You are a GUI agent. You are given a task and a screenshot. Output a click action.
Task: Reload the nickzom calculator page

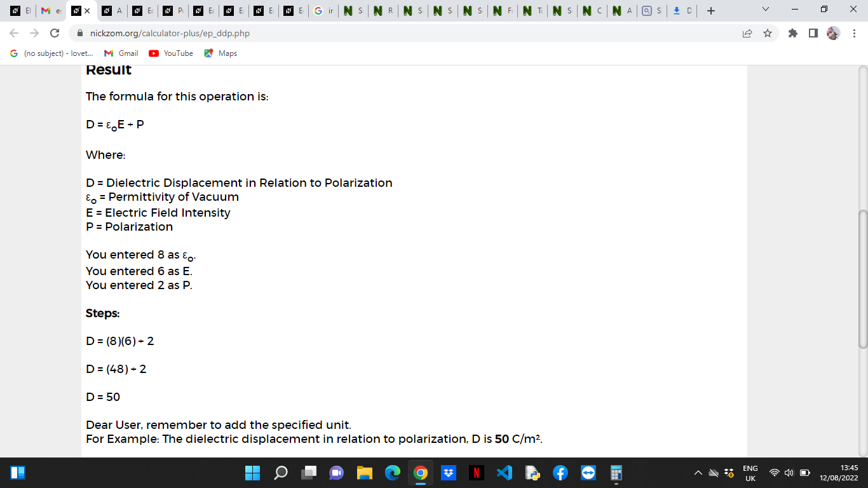55,33
